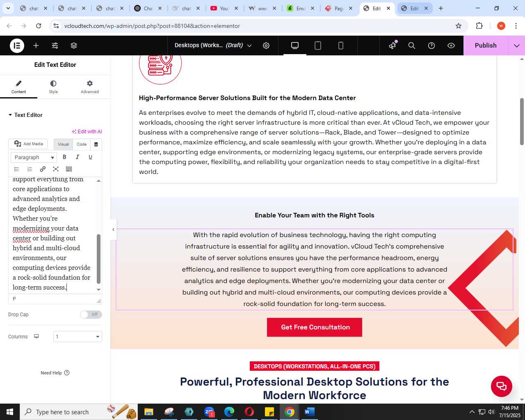The image size is (525, 420).
Task: Open the help question mark icon
Action: tap(431, 46)
